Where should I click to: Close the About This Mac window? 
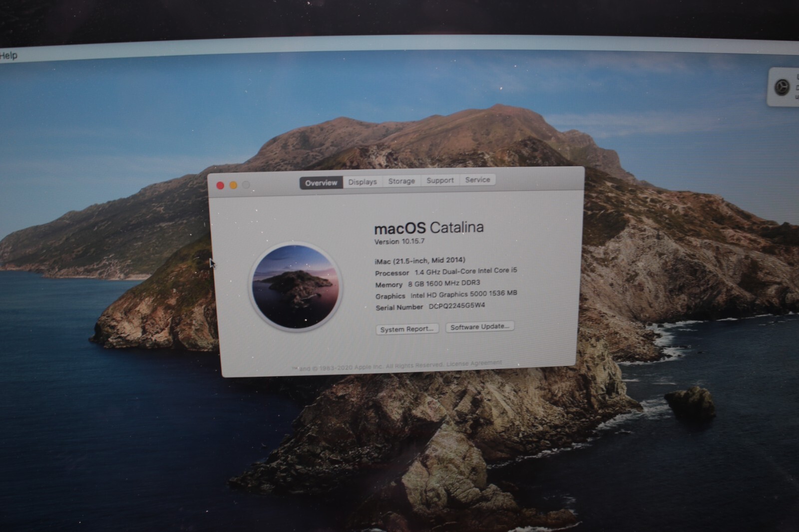click(x=220, y=186)
